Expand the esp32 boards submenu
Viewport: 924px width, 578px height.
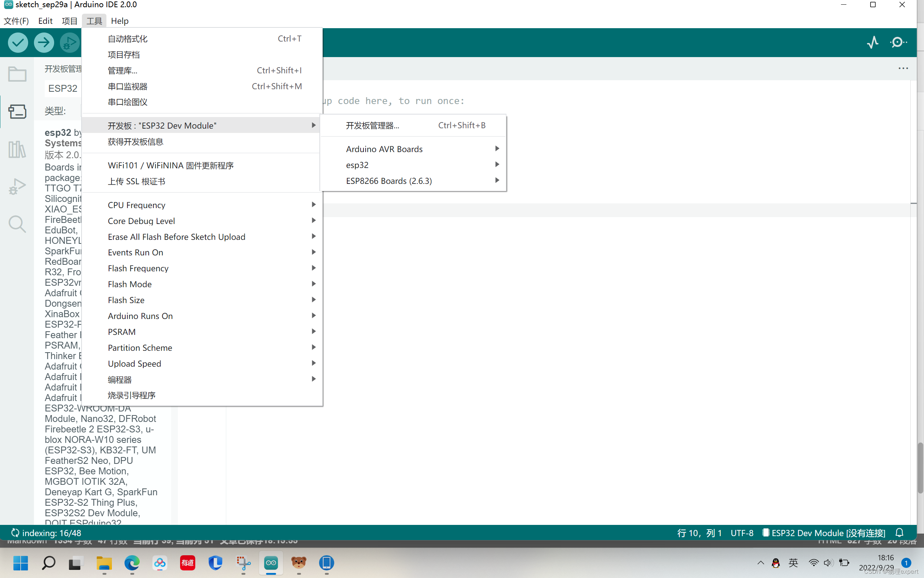click(413, 165)
